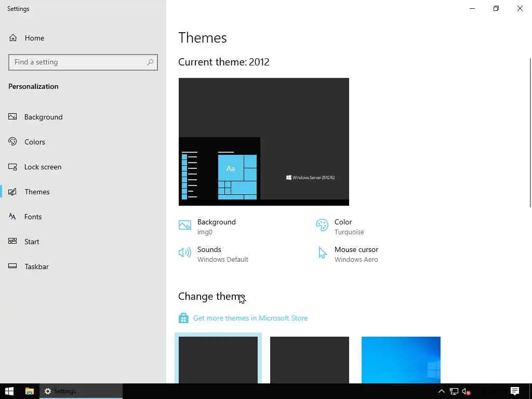
Task: Open Lock screen settings
Action: (x=83, y=167)
